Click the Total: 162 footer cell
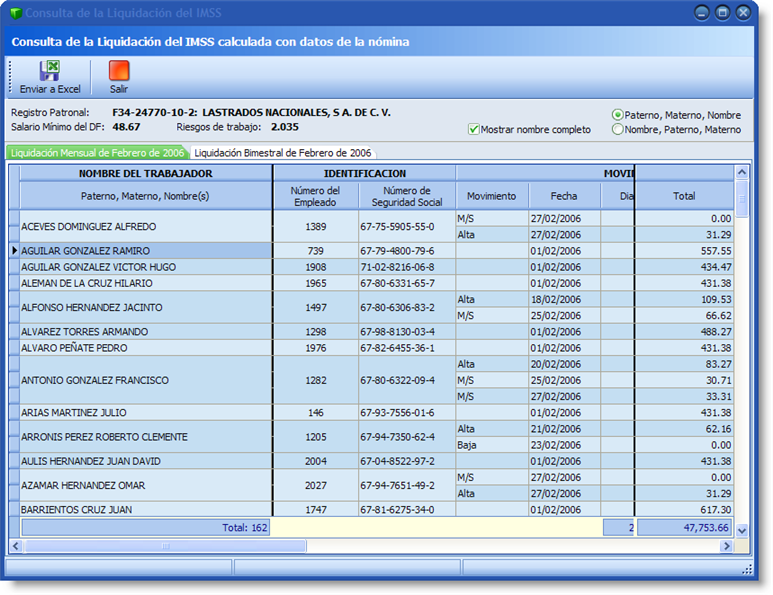773x595 pixels. pyautogui.click(x=145, y=527)
